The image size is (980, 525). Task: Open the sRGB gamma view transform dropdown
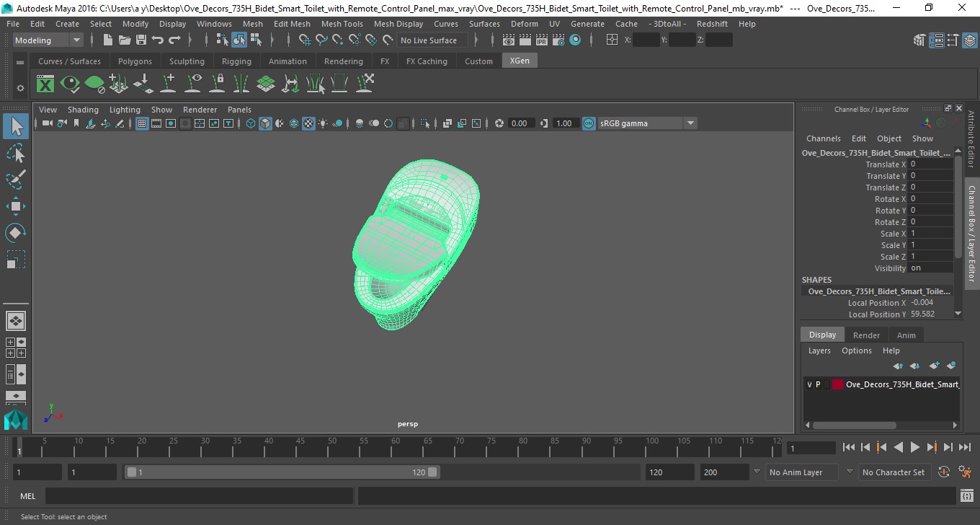(x=647, y=123)
